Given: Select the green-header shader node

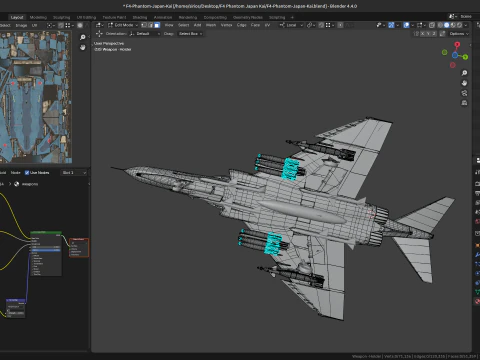Looking at the screenshot, I should point(46,253).
